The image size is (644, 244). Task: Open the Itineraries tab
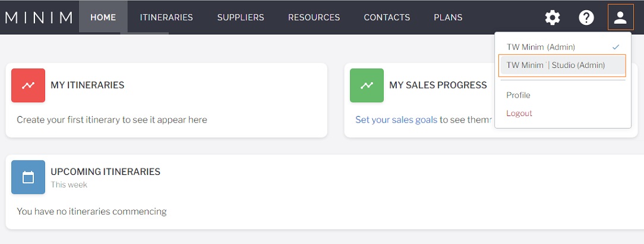166,17
